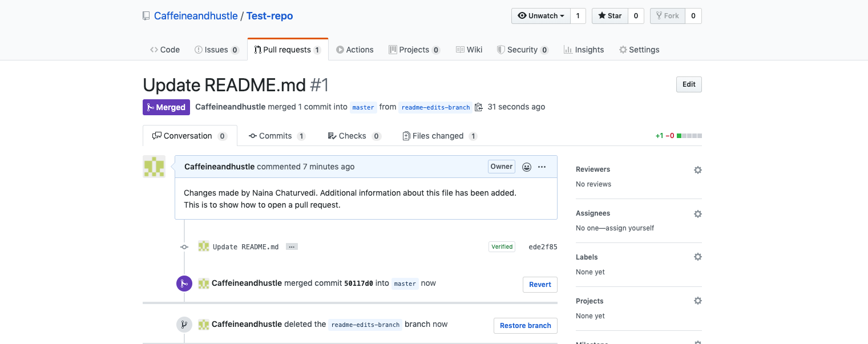Screen dimensions: 868x344
Task: Click the commit node icon beside Update README.md
Action: coord(184,247)
